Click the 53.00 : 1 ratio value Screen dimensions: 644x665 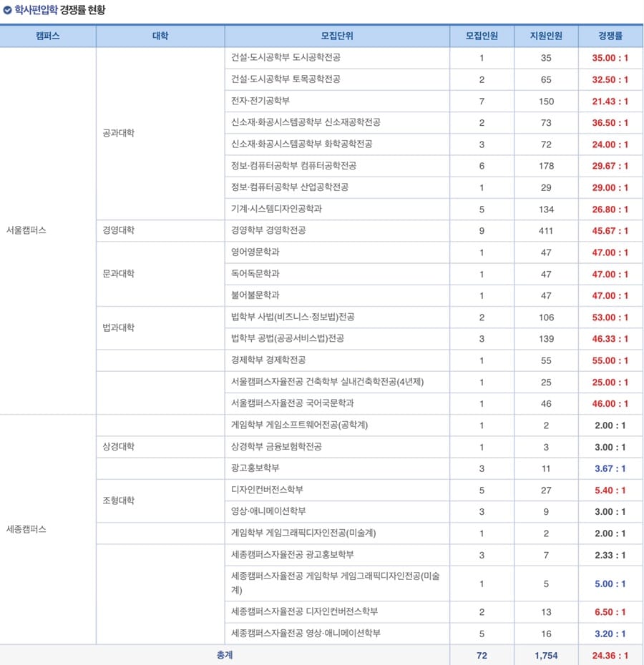[x=610, y=317]
